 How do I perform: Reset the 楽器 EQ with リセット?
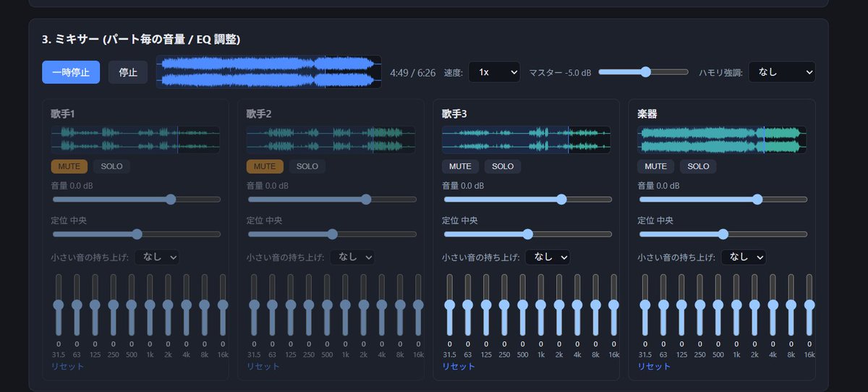pyautogui.click(x=653, y=366)
